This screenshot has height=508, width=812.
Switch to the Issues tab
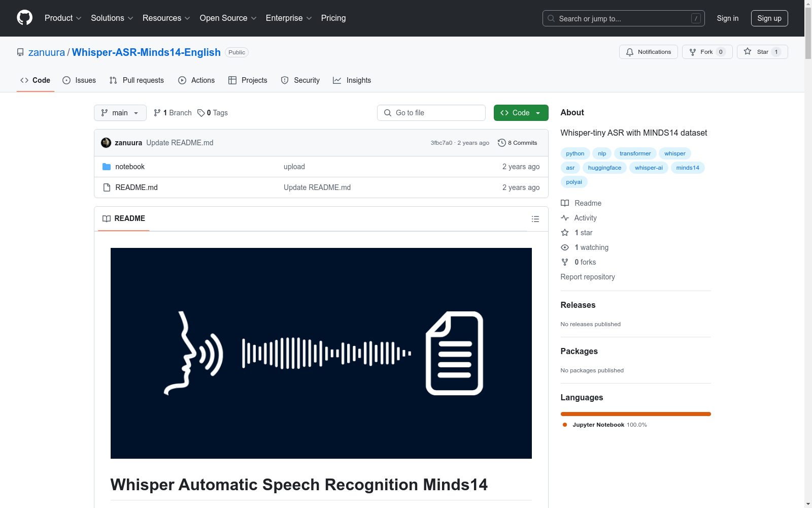click(x=79, y=80)
